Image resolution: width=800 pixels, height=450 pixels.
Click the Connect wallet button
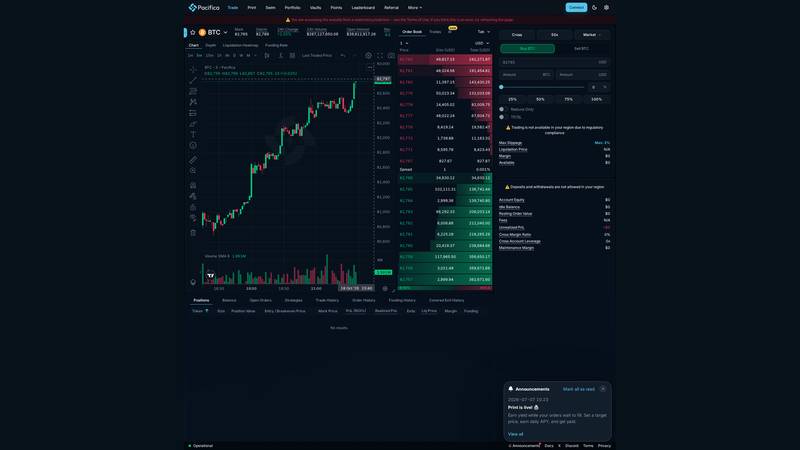click(x=577, y=8)
